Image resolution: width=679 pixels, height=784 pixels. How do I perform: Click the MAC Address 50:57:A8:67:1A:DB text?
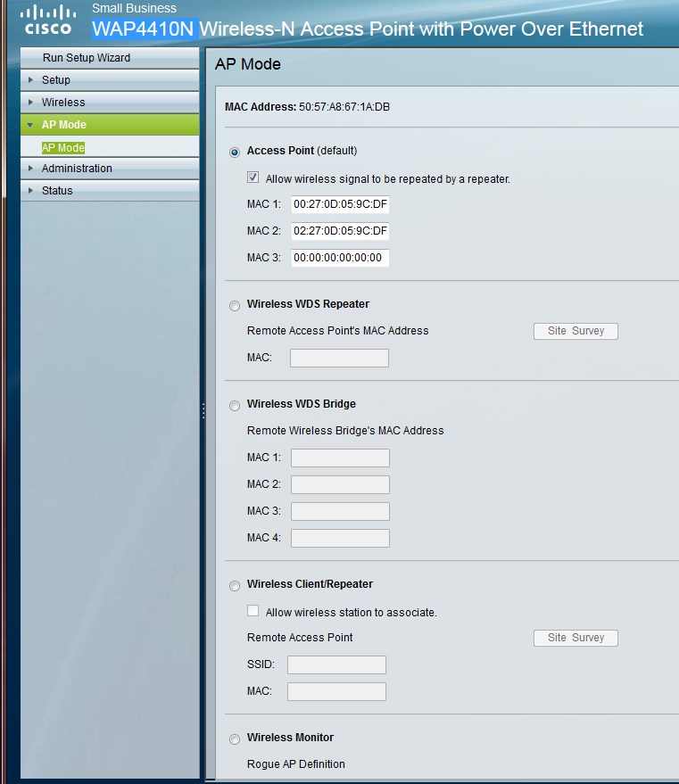(307, 107)
